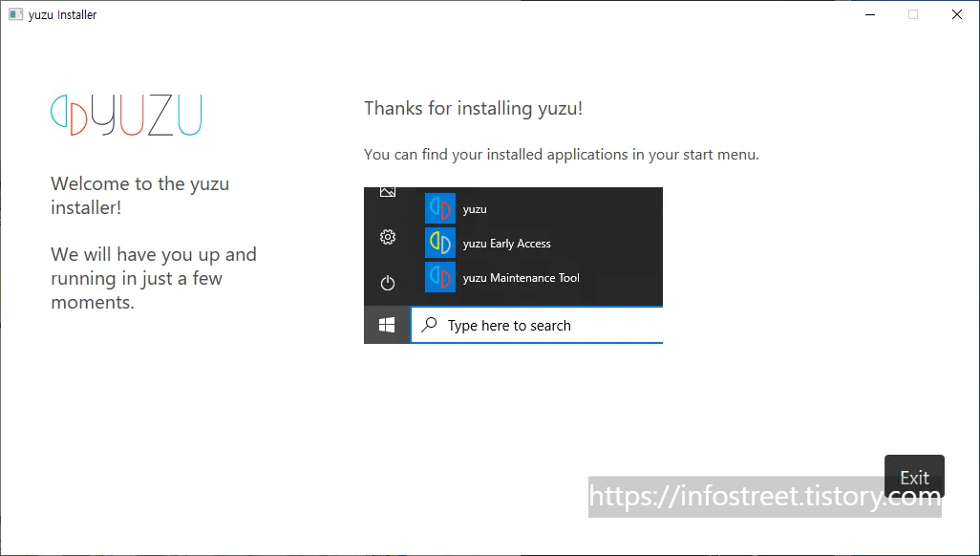Click the yuzu Installer title bar icon
980x556 pixels.
(15, 14)
